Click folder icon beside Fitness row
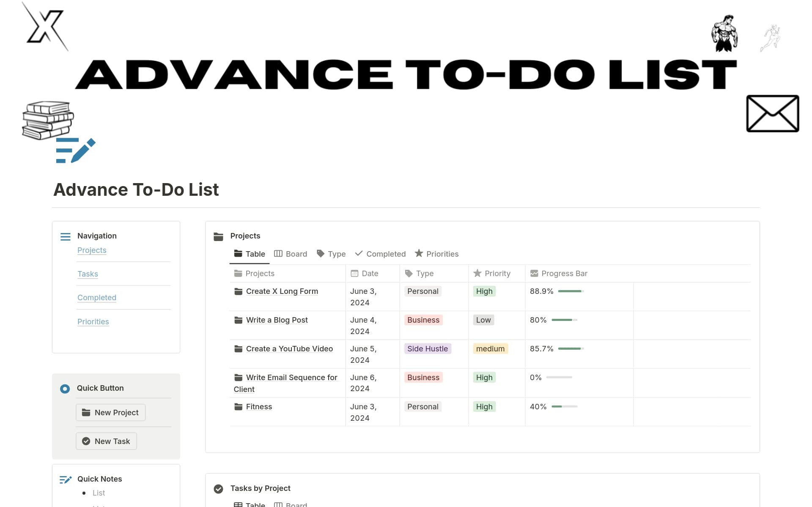This screenshot has width=812, height=507. [x=239, y=407]
